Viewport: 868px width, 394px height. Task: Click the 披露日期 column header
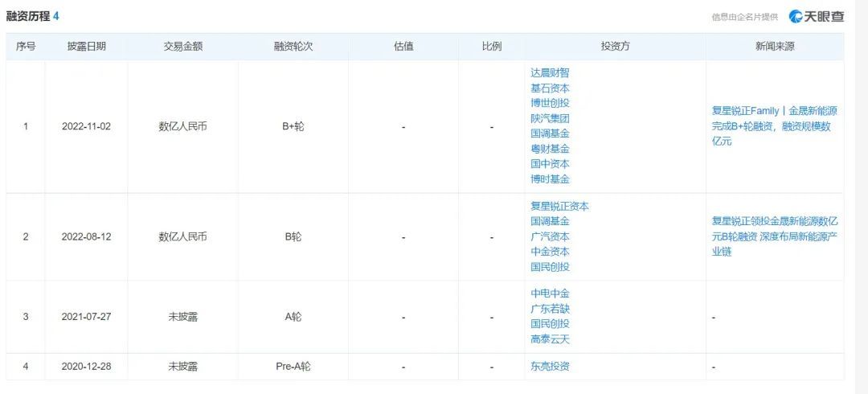86,47
